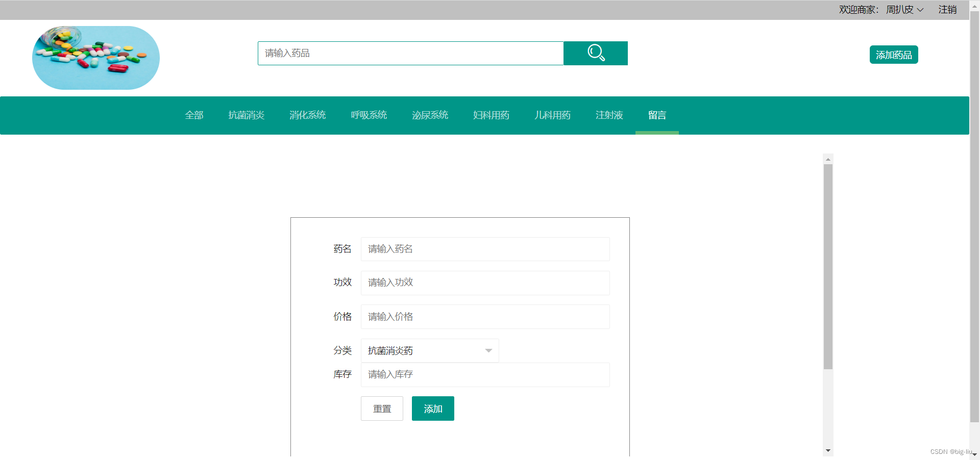Click the inner panel scrollbar down arrow
The width and height of the screenshot is (980, 460).
(x=828, y=451)
